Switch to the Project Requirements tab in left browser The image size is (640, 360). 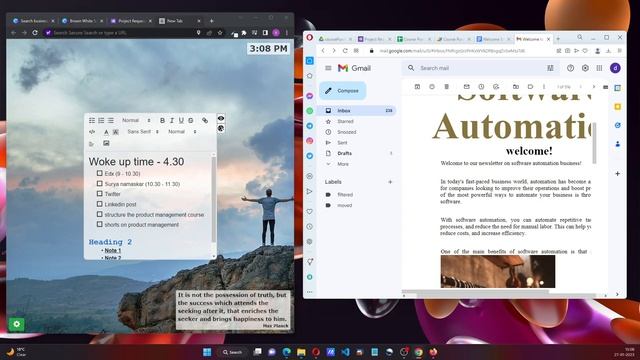131,21
